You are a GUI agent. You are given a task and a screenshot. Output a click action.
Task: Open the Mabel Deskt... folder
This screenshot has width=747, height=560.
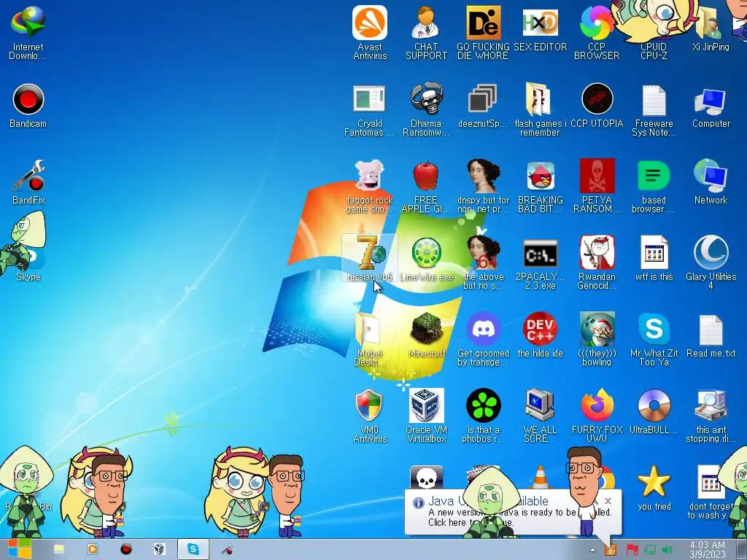tap(369, 339)
